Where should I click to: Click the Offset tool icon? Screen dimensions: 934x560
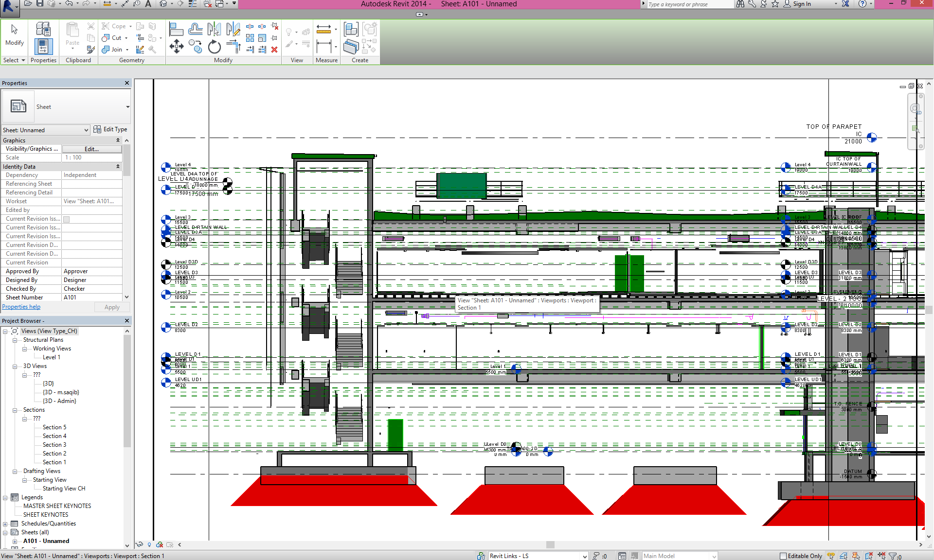tap(196, 29)
